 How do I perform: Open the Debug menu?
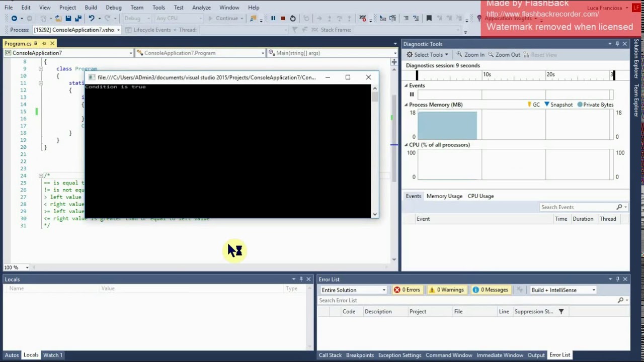114,8
